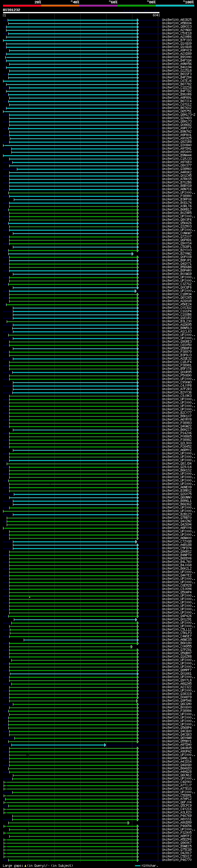Select hit label UniRef100_P26452
Image resolution: width=197 pixels, height=868 pixels.
[x=177, y=446]
